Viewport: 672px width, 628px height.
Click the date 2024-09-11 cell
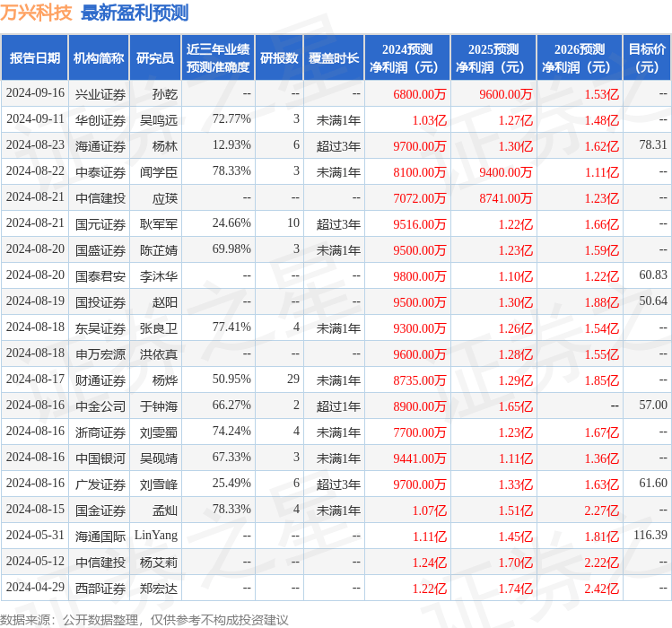click(x=35, y=118)
